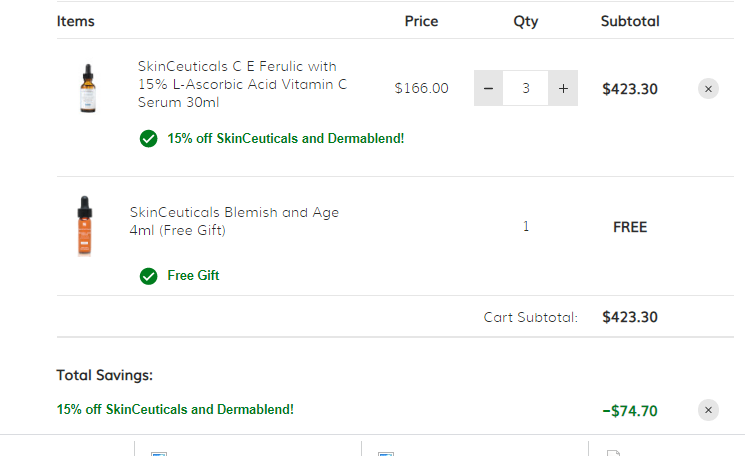
Task: Open the Blemish and Age orange bottle thumbnail
Action: point(85,226)
